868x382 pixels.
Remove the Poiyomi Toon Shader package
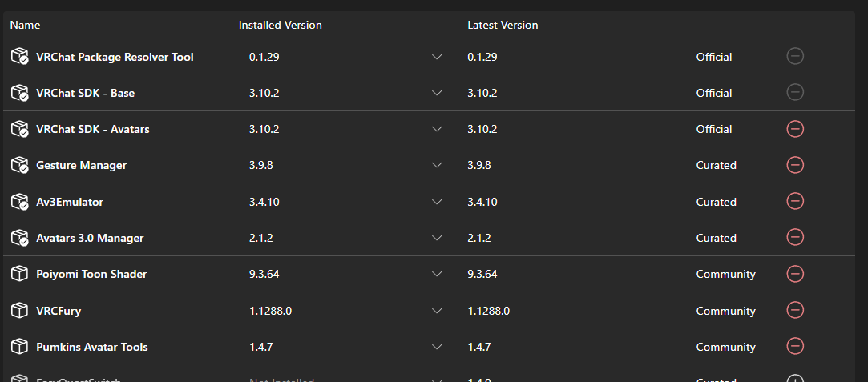795,274
